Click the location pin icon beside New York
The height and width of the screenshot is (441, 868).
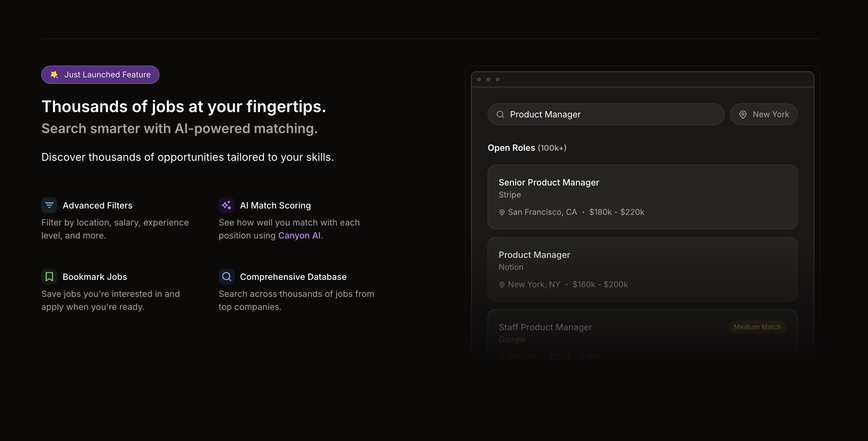(743, 115)
